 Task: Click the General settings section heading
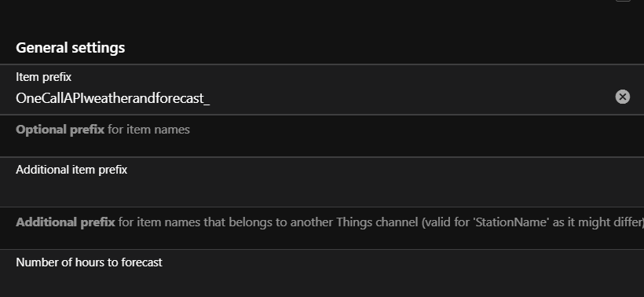click(70, 48)
